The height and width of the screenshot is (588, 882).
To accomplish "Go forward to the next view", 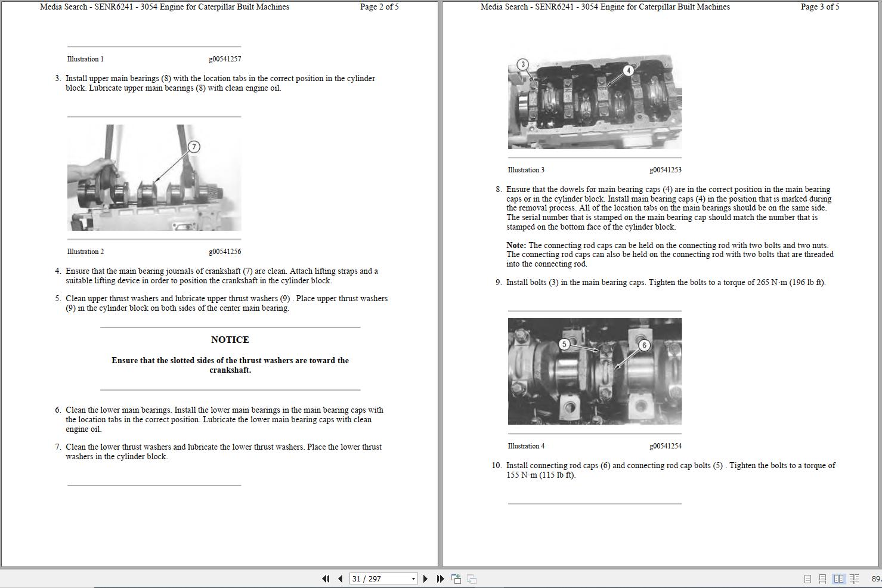I will tap(471, 578).
